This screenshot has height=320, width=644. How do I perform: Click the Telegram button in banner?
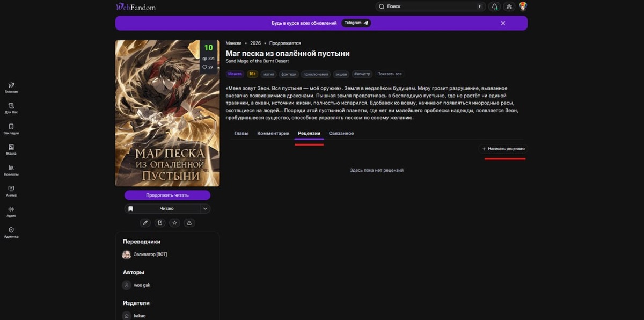pos(356,23)
